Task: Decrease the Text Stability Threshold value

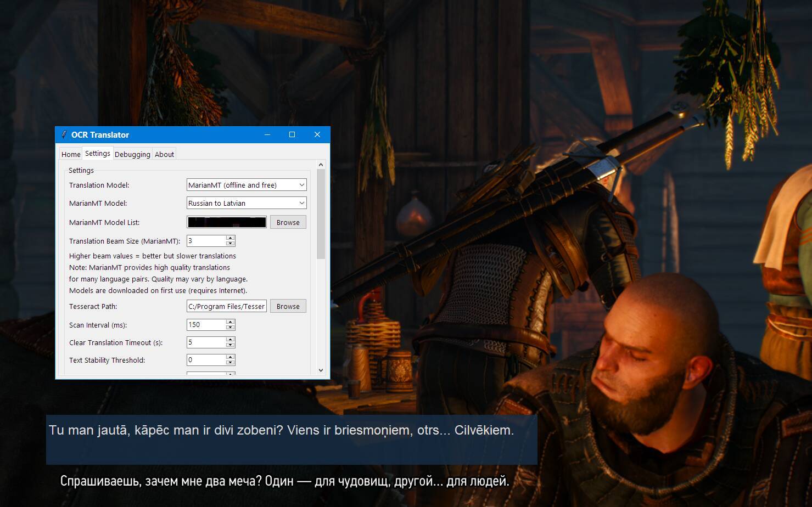Action: point(231,363)
